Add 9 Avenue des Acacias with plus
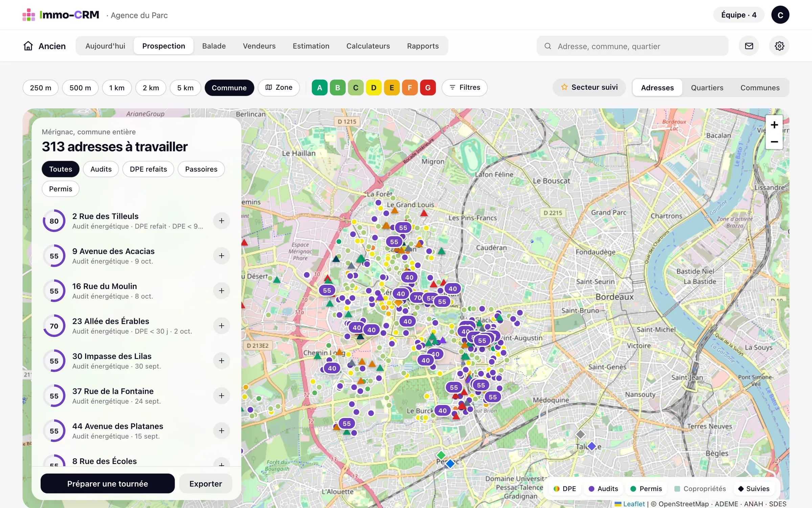The width and height of the screenshot is (812, 508). click(x=222, y=256)
